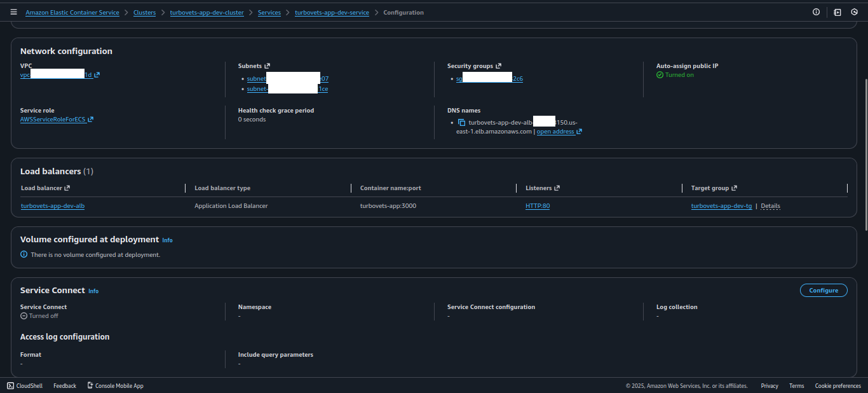The height and width of the screenshot is (393, 868).
Task: Open the turbovets-app-dev-alb load balancer
Action: point(52,205)
